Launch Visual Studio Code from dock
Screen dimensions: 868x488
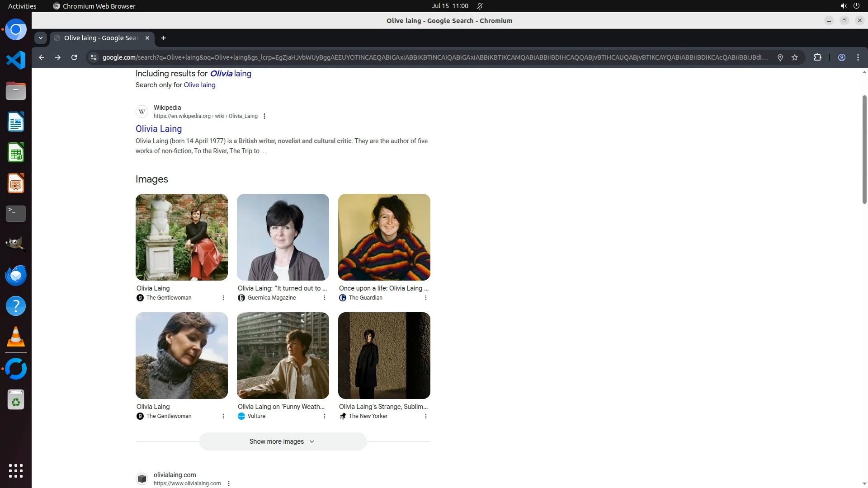pyautogui.click(x=16, y=60)
